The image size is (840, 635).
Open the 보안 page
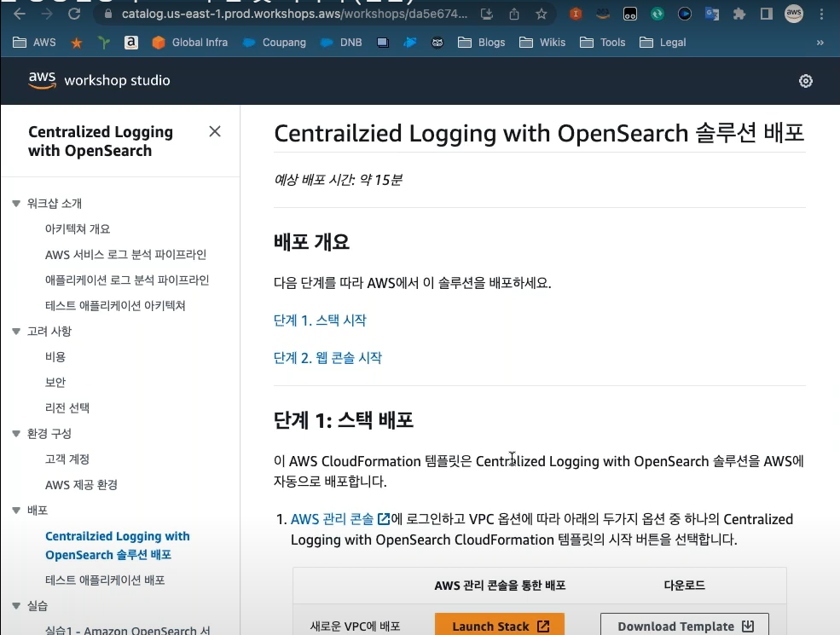(x=55, y=383)
